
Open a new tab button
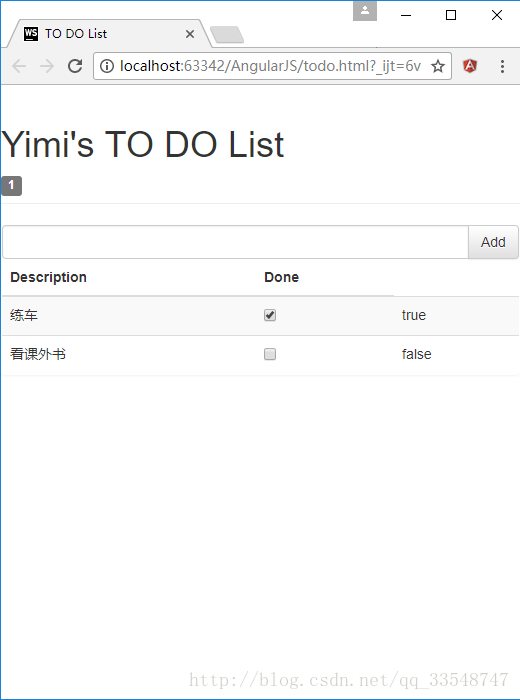click(x=227, y=35)
